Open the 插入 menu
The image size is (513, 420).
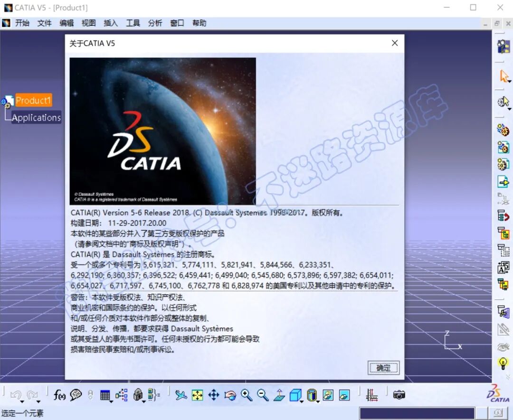(111, 23)
